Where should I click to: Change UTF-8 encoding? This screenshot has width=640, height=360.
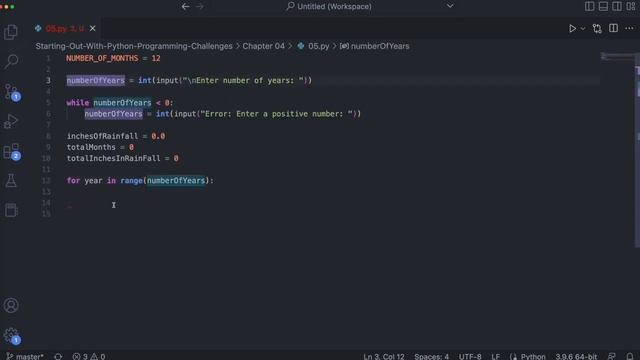tap(470, 356)
